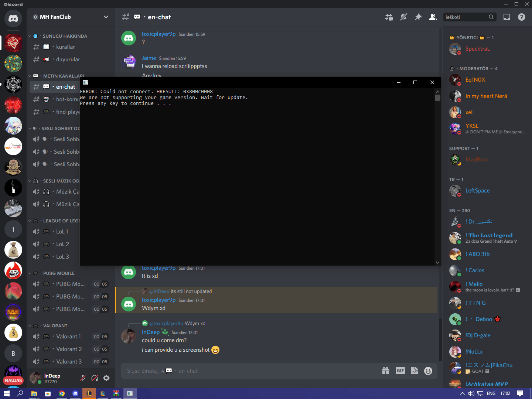Open Windows notification center
The image size is (532, 399).
click(520, 393)
